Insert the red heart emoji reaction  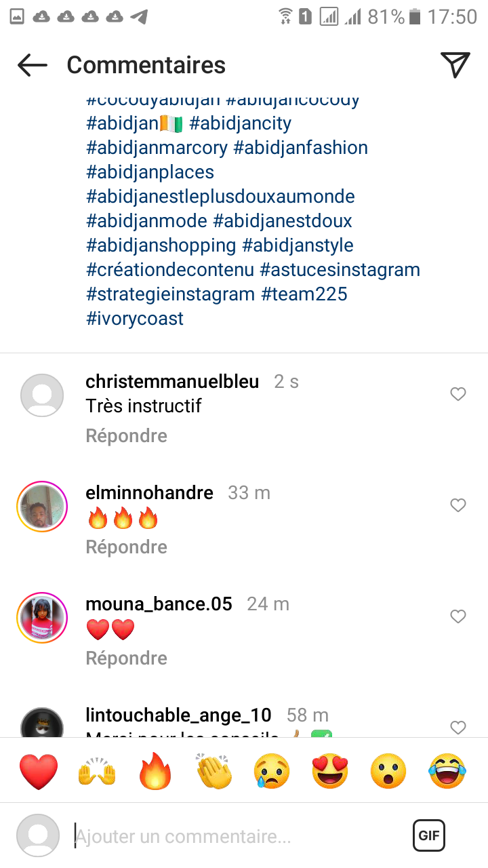point(39,771)
